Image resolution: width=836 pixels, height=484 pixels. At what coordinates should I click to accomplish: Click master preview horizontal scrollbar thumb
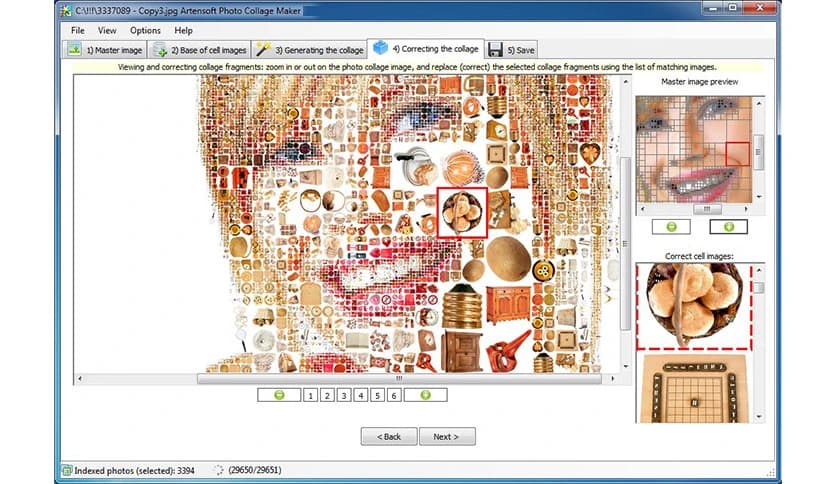pyautogui.click(x=707, y=209)
